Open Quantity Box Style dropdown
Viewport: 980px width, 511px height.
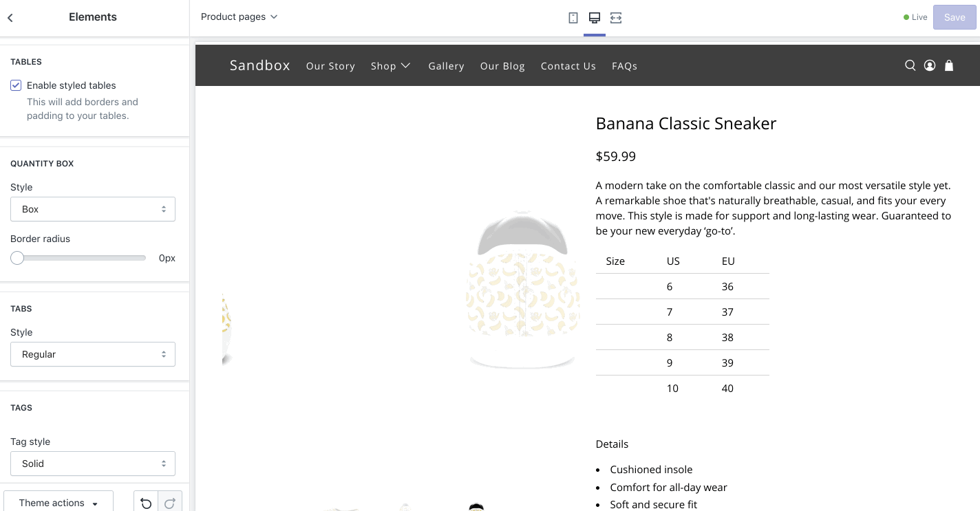[x=93, y=209]
